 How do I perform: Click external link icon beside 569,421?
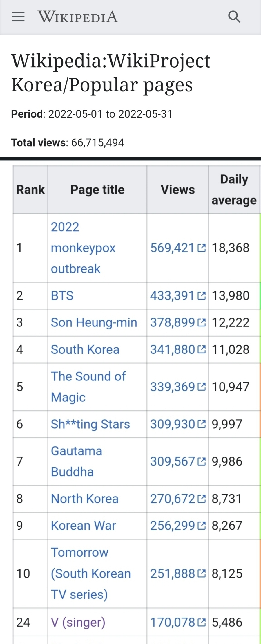coord(202,248)
